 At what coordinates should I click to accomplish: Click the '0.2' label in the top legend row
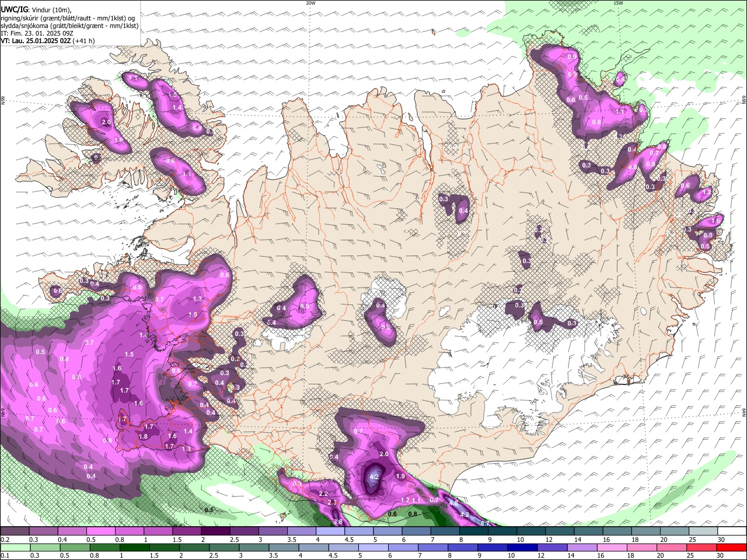point(5,540)
